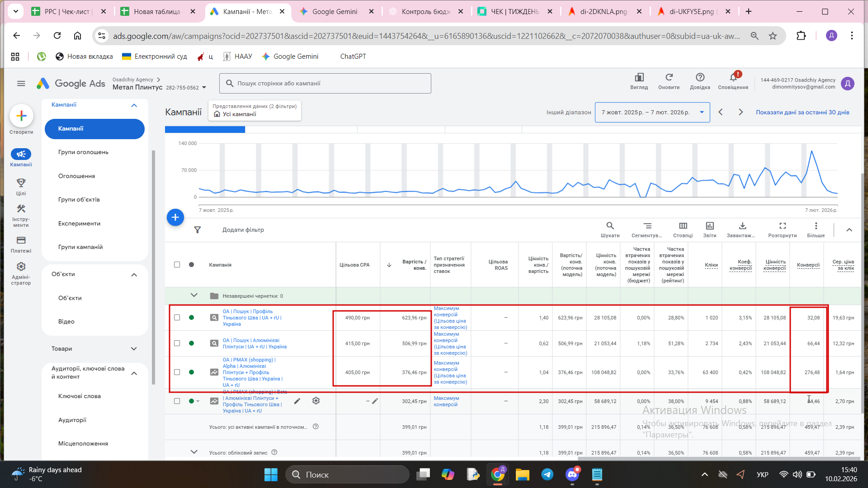This screenshot has width=868, height=488.
Task: Open Tools (Інструменти) in left rail
Action: (21, 209)
